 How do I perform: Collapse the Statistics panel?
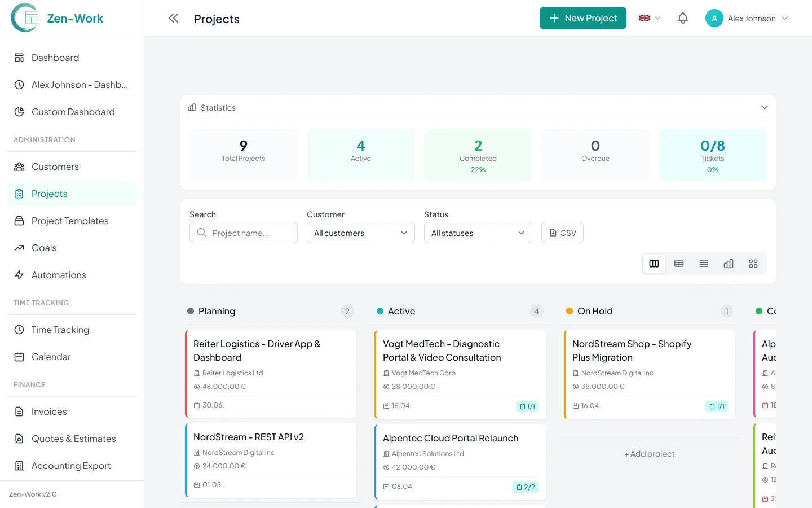click(764, 107)
